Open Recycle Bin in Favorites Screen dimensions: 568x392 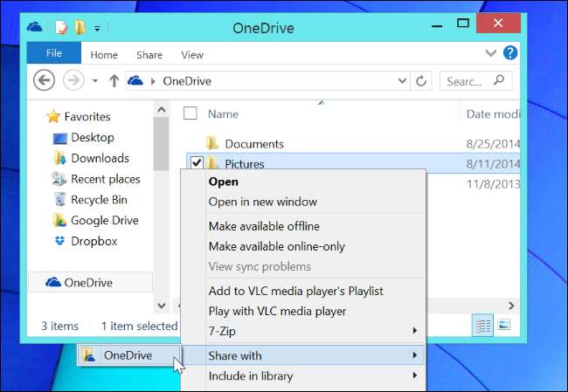tap(99, 200)
